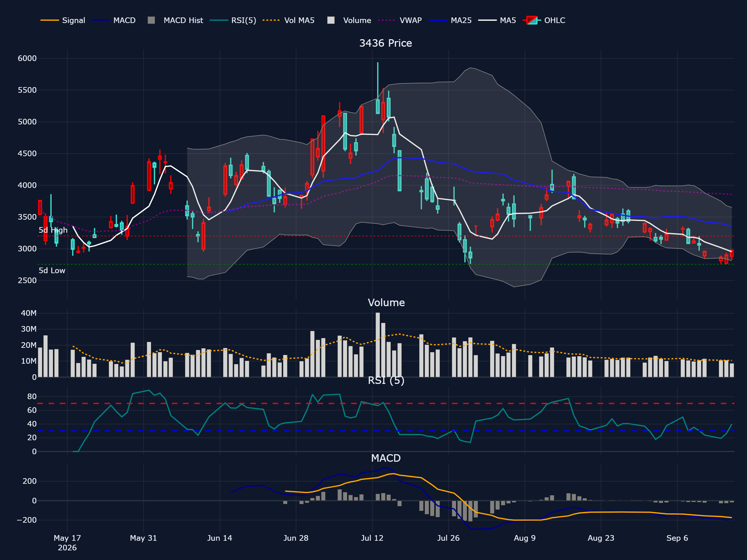Click the −200 MACD axis label

point(27,520)
